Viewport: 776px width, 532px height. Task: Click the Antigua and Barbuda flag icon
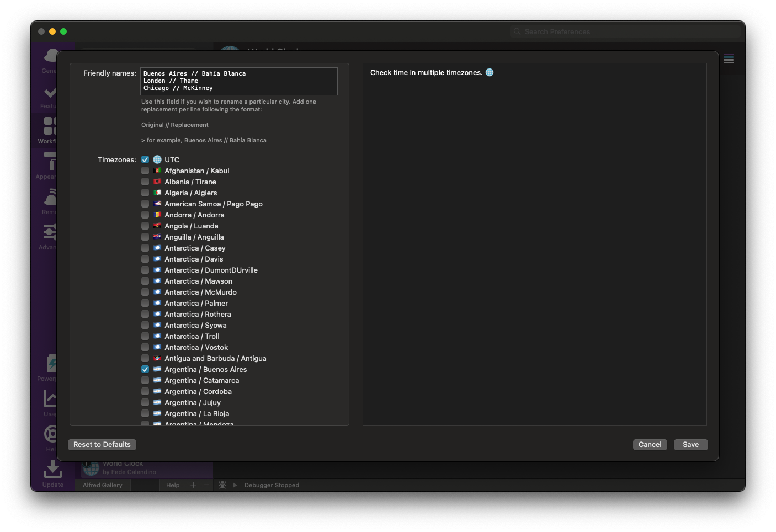[157, 358]
